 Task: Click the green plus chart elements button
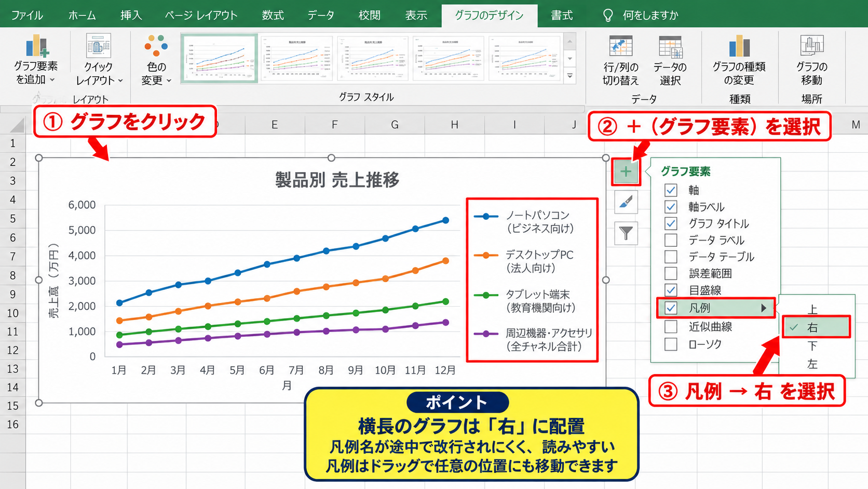tap(626, 172)
